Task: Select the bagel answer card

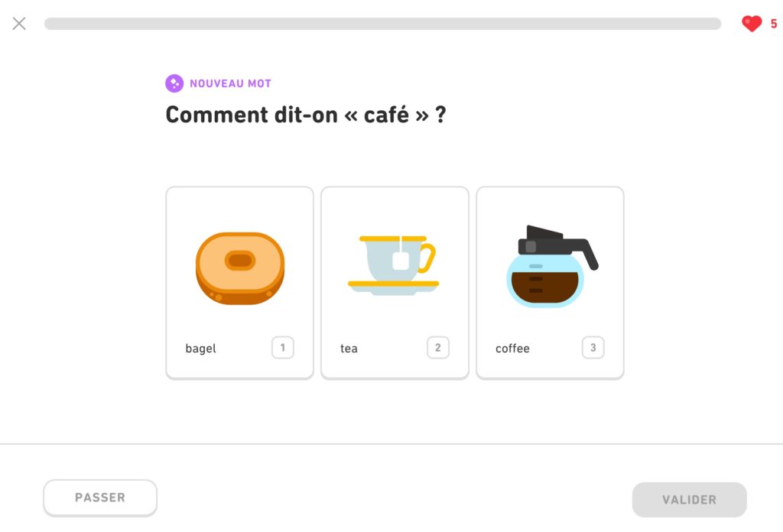Action: click(x=239, y=281)
